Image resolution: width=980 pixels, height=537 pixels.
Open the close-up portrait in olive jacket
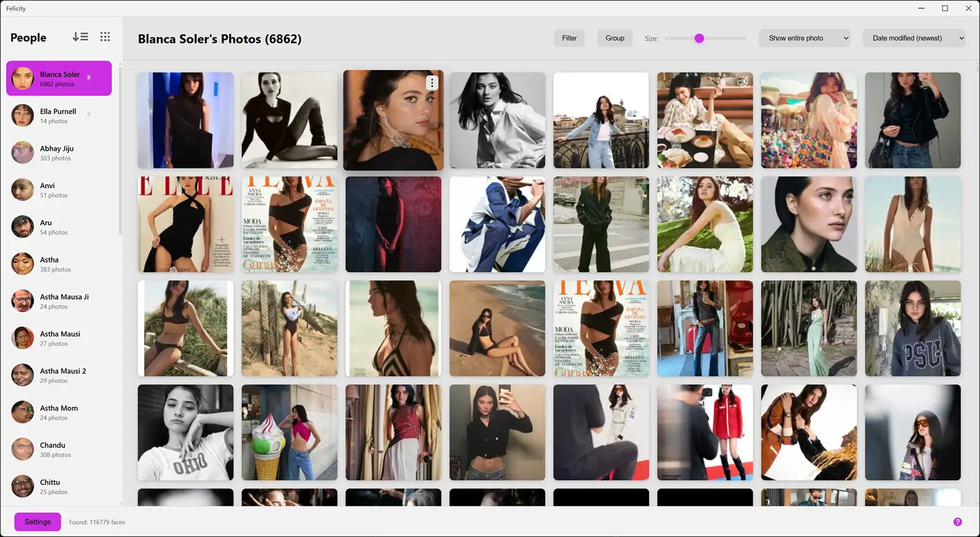(809, 224)
